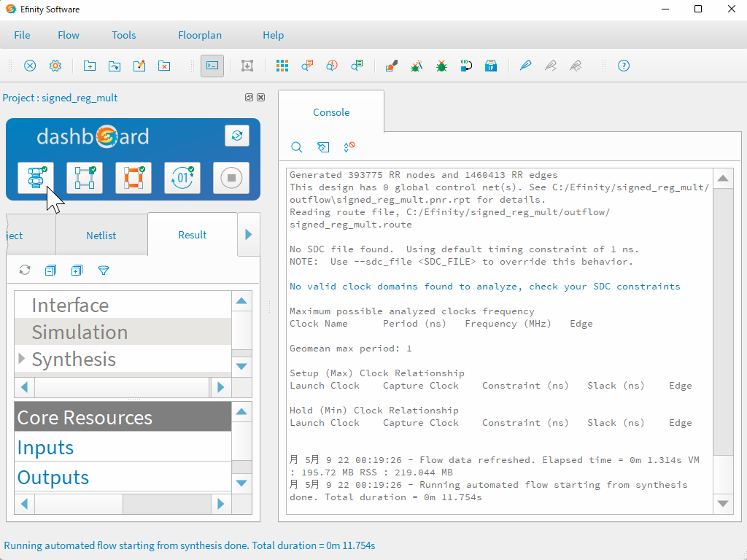Image resolution: width=747 pixels, height=560 pixels.
Task: Toggle console auto-scroll icon
Action: click(349, 147)
